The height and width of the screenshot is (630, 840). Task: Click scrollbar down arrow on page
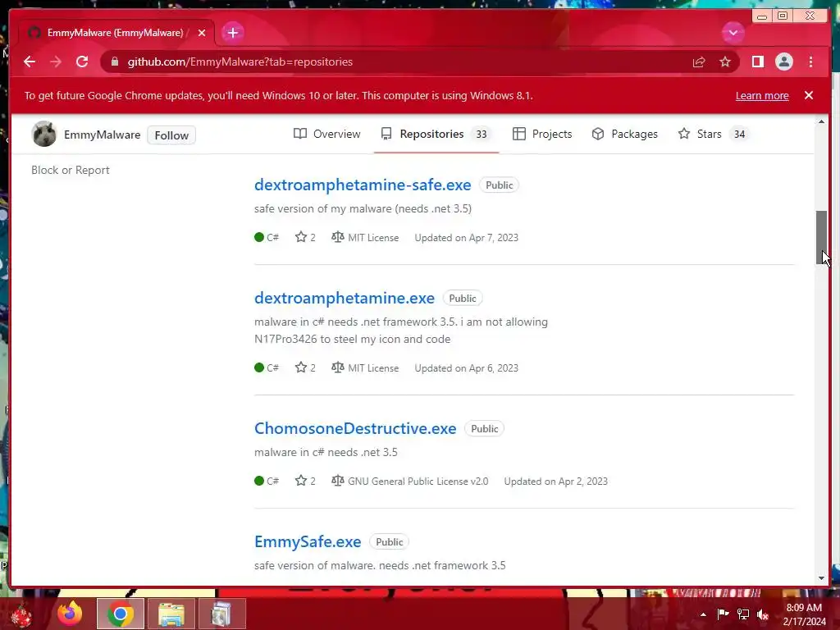tap(821, 578)
